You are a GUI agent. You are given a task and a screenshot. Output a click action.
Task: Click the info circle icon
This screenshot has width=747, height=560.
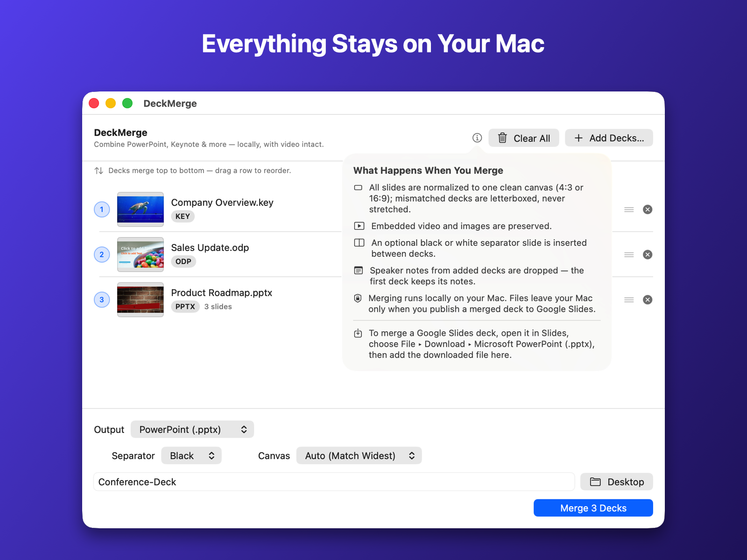click(x=477, y=138)
